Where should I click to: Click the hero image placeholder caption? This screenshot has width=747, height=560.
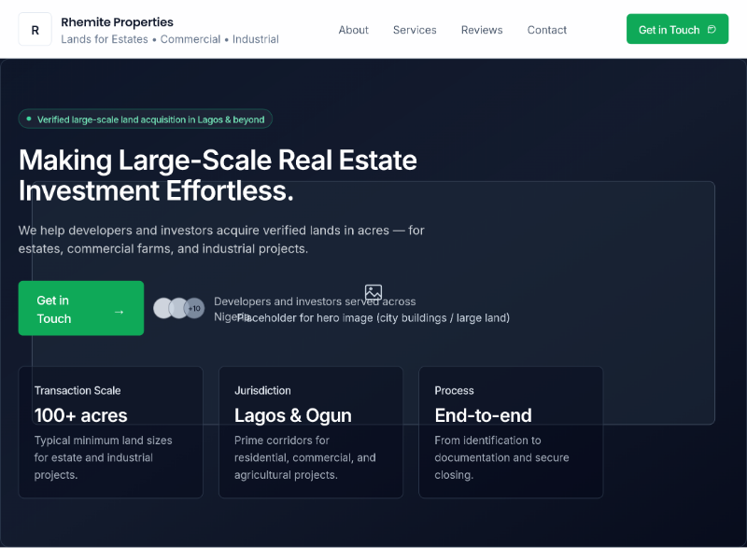[373, 318]
